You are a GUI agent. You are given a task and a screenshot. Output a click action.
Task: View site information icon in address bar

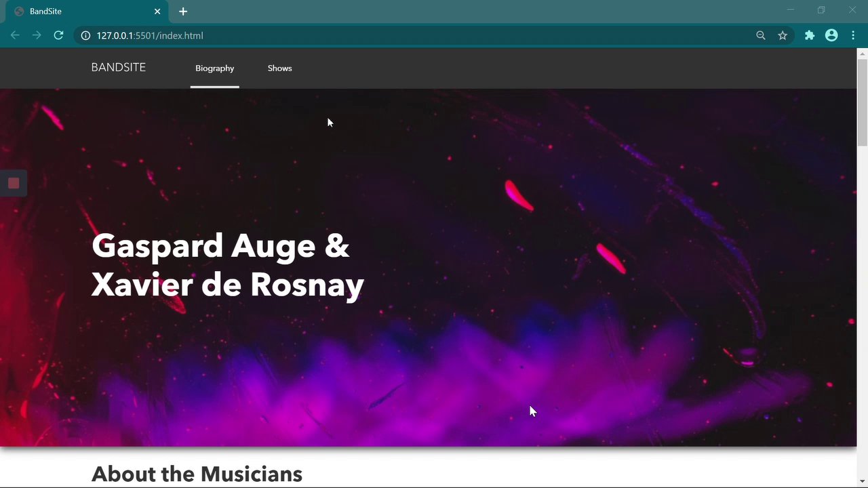click(85, 35)
